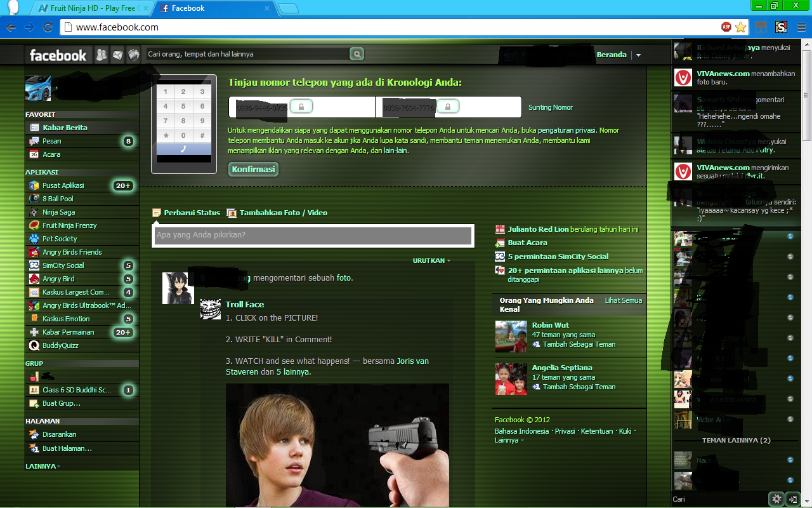The width and height of the screenshot is (812, 508).
Task: Open Chrome menu button
Action: click(x=801, y=27)
